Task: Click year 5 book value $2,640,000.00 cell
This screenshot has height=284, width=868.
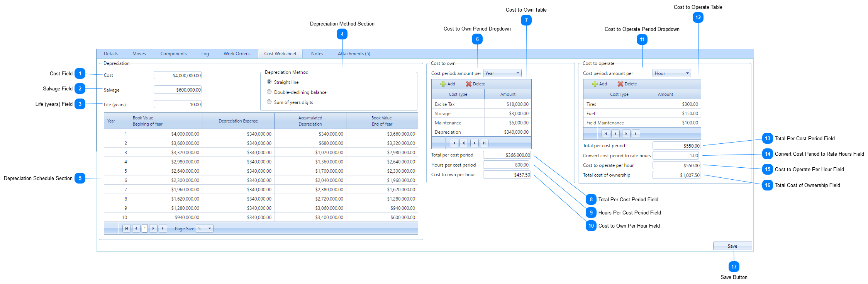Action: [x=166, y=171]
